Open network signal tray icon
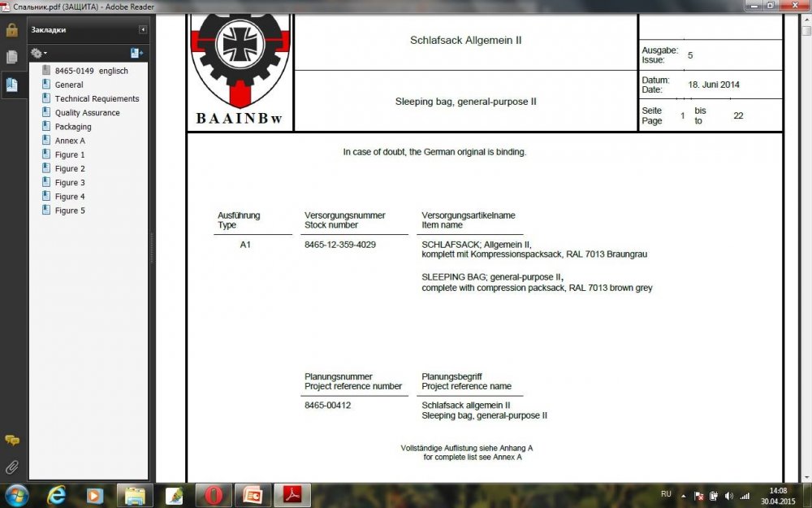Viewport: 812px width, 508px height. click(745, 496)
